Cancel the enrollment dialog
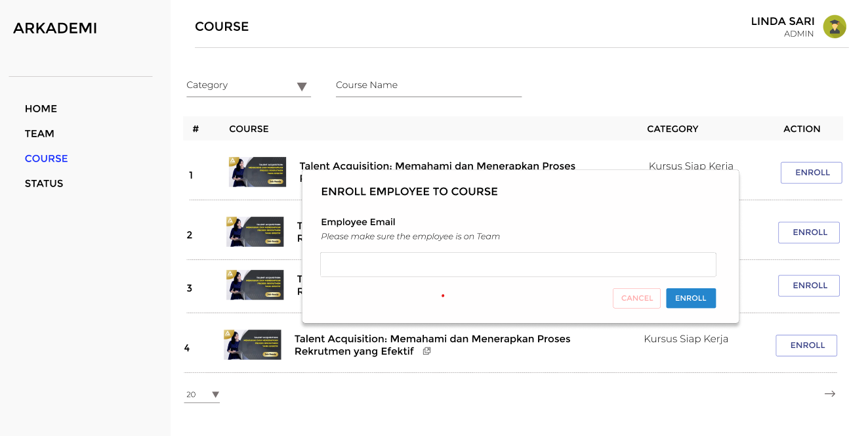The image size is (868, 436). [x=636, y=298]
